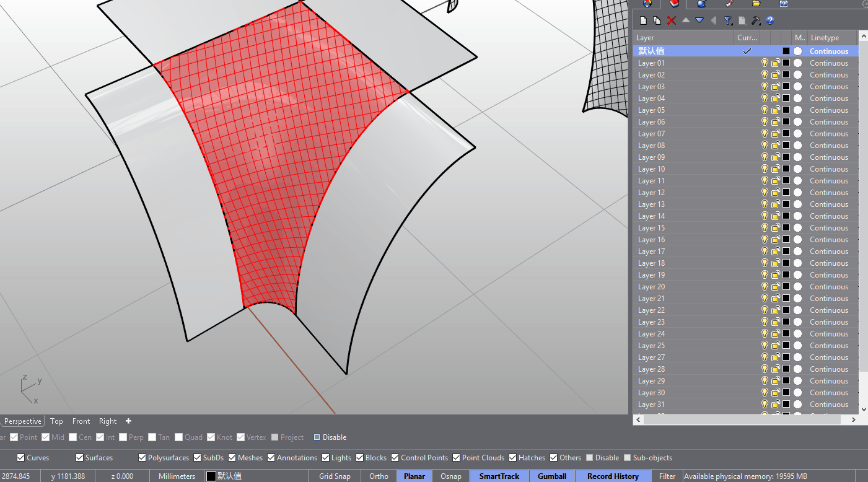
Task: Move the layer up with the grey triangle
Action: coord(686,20)
